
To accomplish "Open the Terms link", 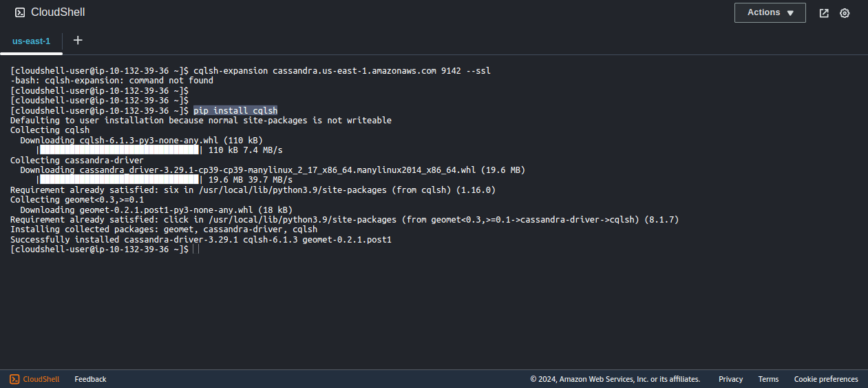I will point(768,379).
